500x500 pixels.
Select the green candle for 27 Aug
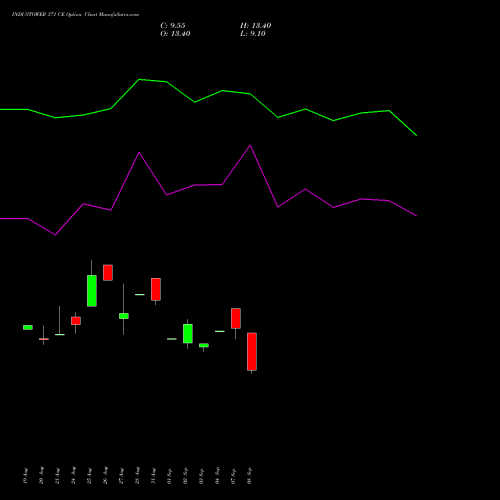coord(124,316)
